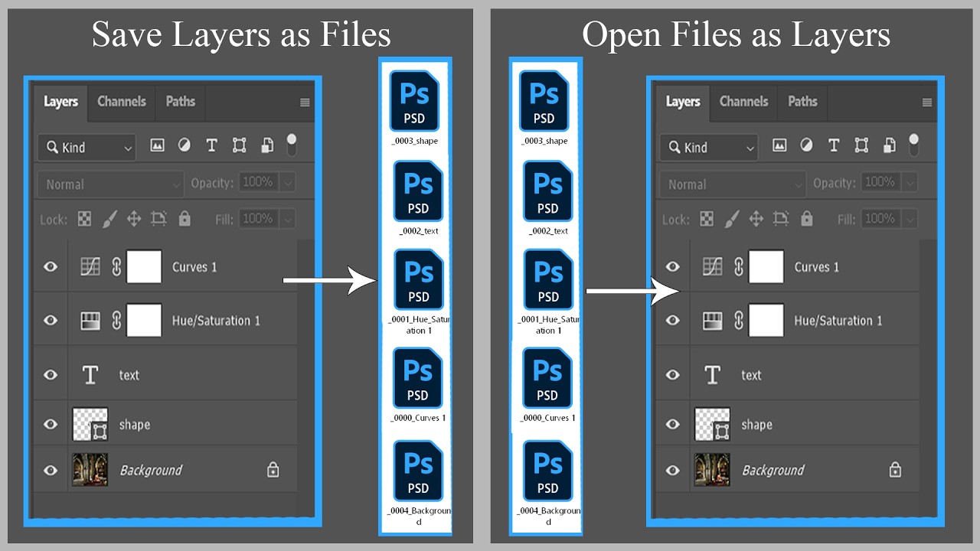
Task: Click the Opacity 100% field in Save Layers panel
Action: coord(257,183)
